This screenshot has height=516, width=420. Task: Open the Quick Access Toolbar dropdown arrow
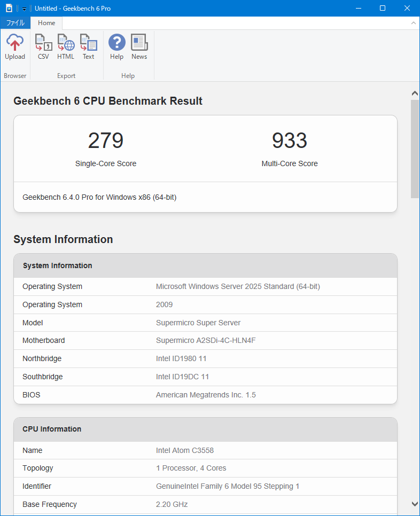(24, 9)
